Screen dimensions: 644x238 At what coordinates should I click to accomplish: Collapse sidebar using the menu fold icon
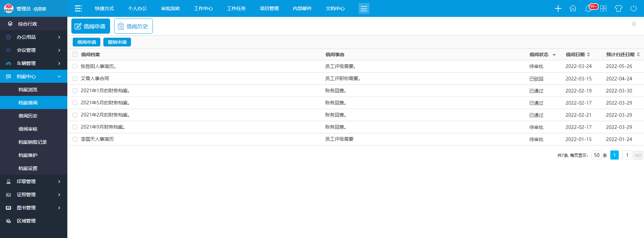point(78,8)
